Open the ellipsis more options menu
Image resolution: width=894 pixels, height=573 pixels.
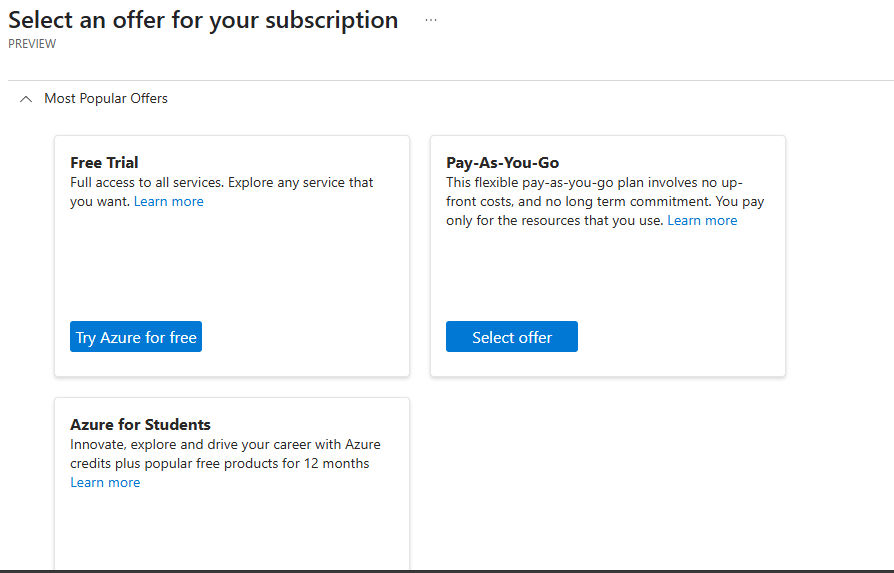(431, 20)
